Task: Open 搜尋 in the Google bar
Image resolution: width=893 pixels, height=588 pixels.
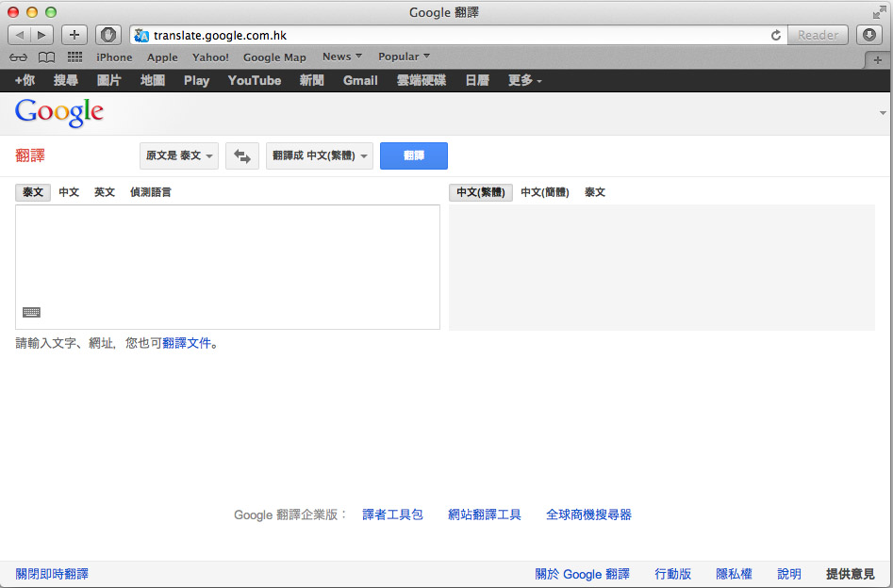Action: [65, 80]
